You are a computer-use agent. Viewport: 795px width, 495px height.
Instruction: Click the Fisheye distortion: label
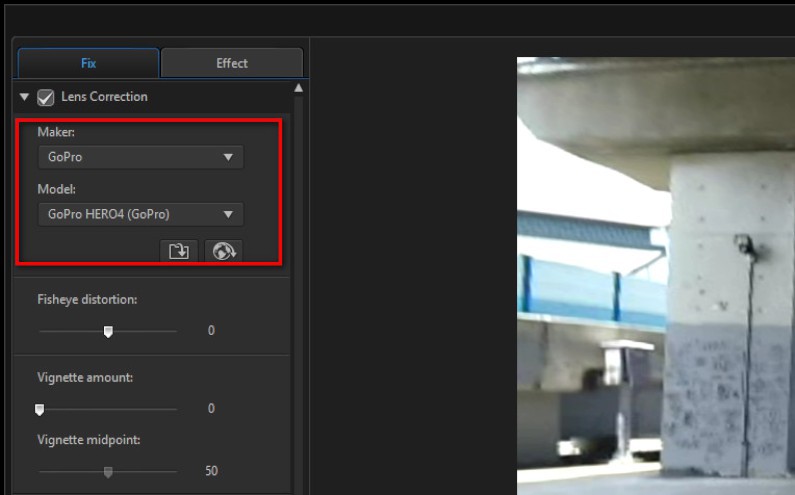[87, 300]
